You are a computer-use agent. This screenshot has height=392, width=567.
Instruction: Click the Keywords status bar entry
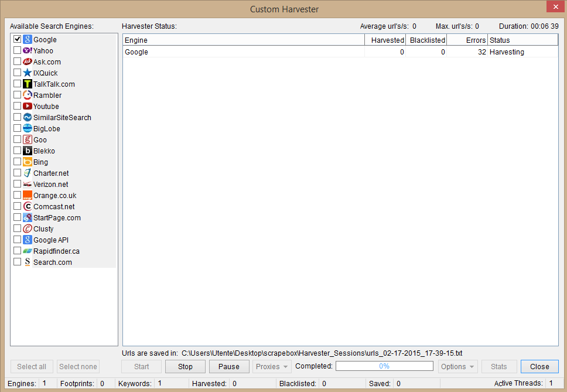(x=140, y=383)
